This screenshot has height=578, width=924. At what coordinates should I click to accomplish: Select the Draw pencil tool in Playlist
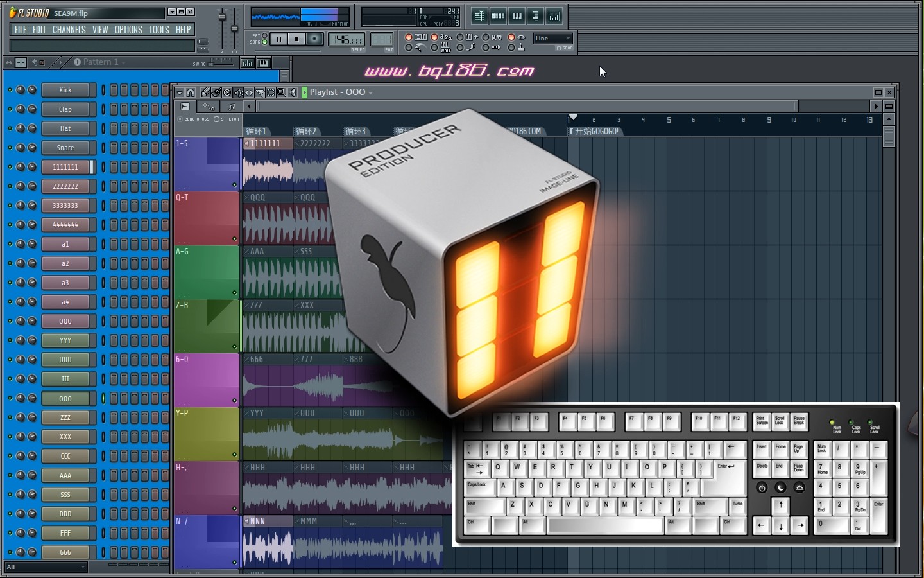point(206,92)
